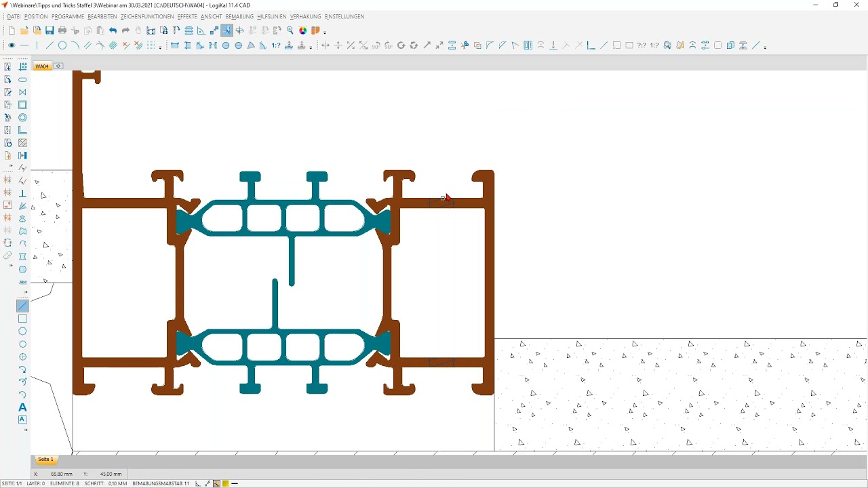868x488 pixels.
Task: Select the layers stack icon
Action: point(189,30)
